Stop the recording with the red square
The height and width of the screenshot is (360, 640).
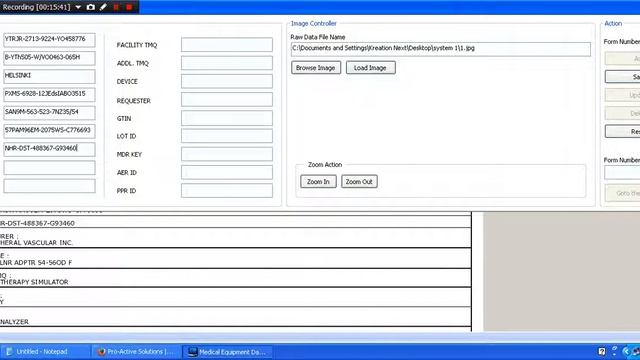(129, 7)
